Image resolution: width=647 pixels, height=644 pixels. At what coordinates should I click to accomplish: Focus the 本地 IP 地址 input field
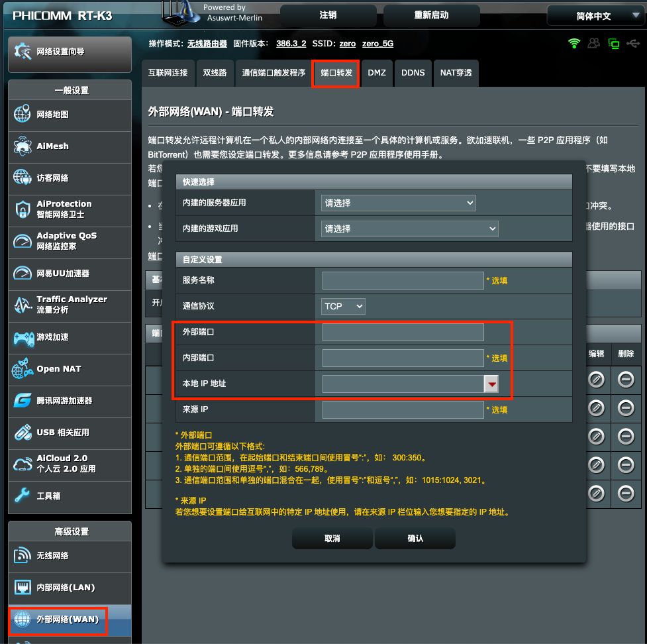(403, 384)
